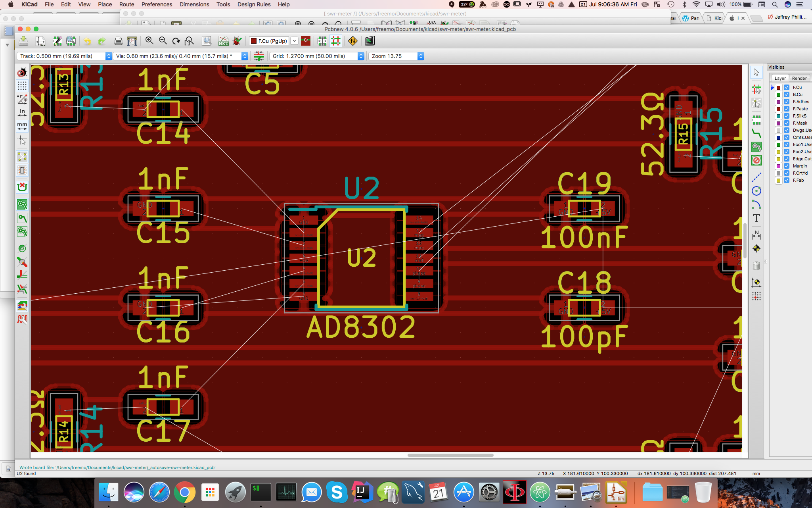Click the horizontal scrollbar under canvas
812x508 pixels.
click(x=450, y=455)
